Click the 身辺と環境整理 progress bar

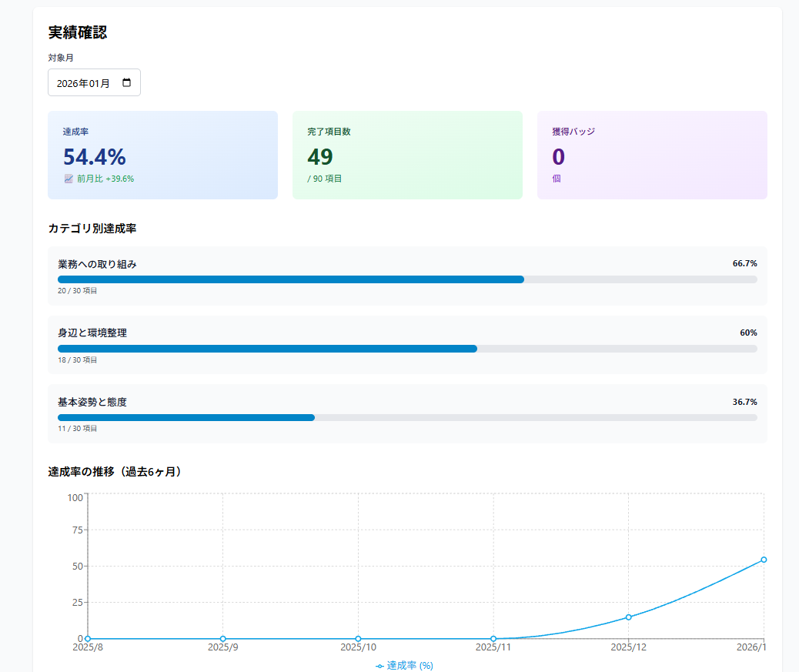tap(407, 349)
